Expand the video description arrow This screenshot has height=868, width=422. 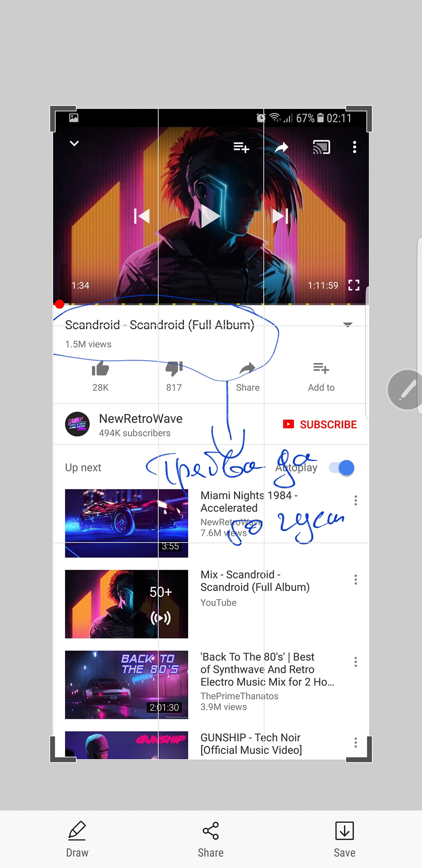pos(348,325)
